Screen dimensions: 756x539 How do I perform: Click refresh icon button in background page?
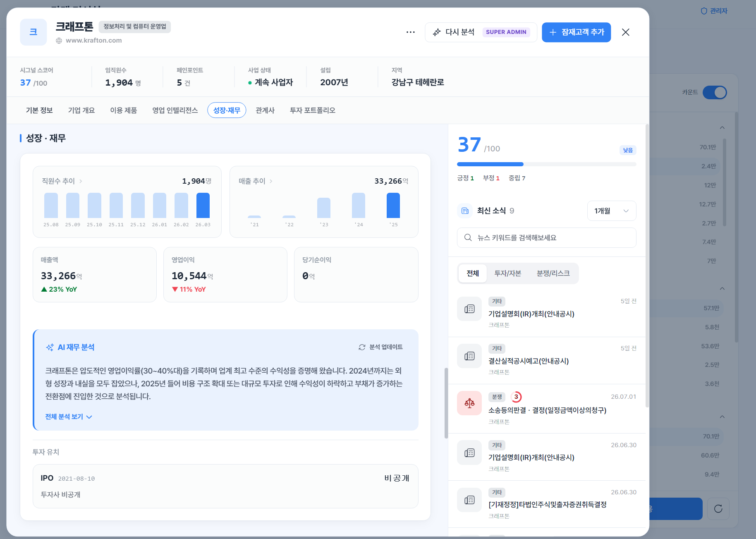[x=718, y=509]
